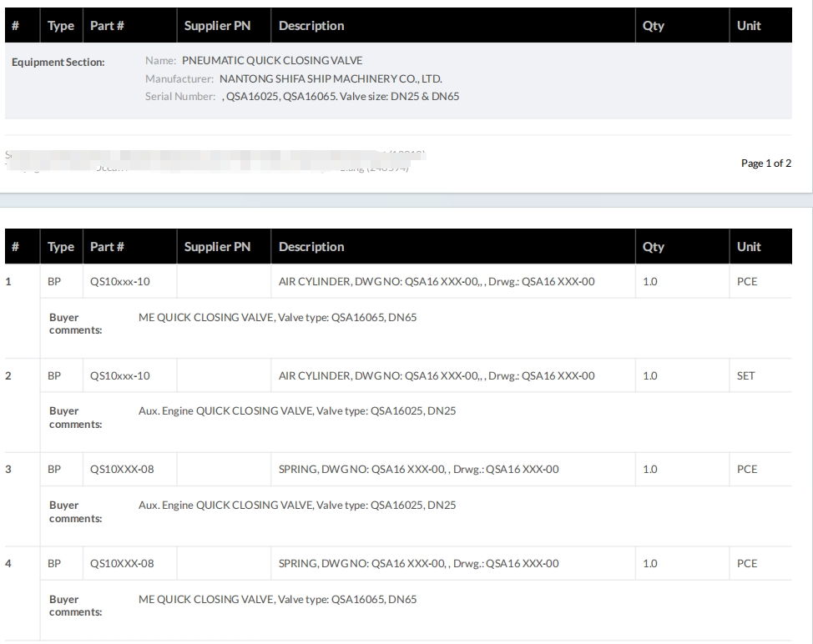Select the PNEUMATIC QUICK CLOSING VALVE name text
This screenshot has width=813, height=644.
[272, 61]
